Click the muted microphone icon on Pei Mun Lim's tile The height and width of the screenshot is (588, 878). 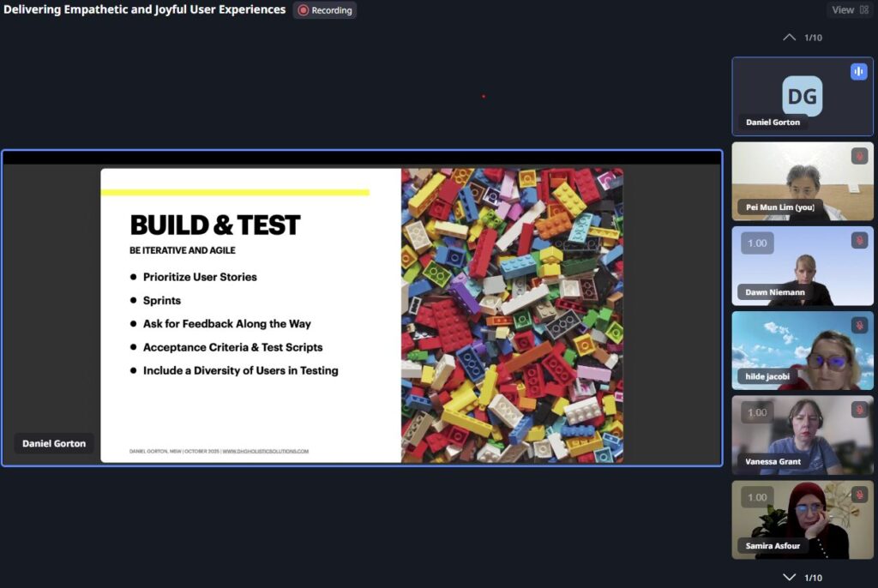(x=858, y=156)
